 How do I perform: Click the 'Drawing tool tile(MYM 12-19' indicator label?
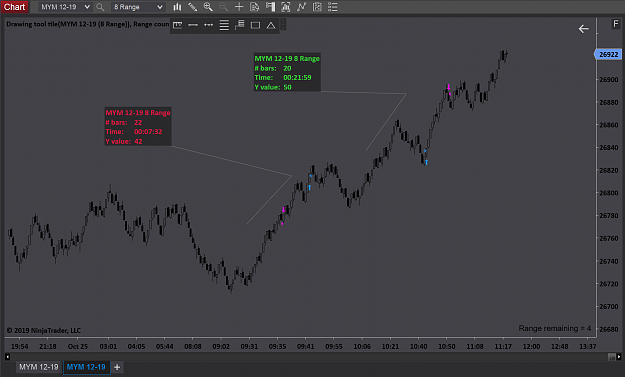88,24
